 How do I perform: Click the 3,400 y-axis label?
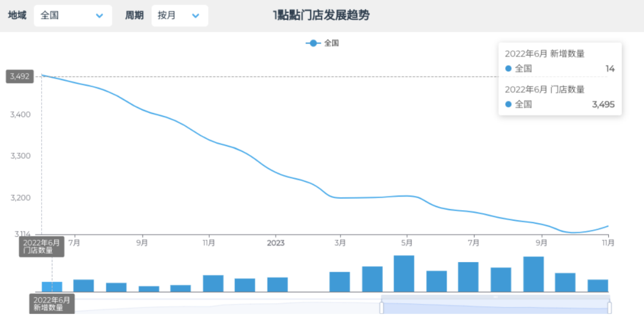coord(20,114)
